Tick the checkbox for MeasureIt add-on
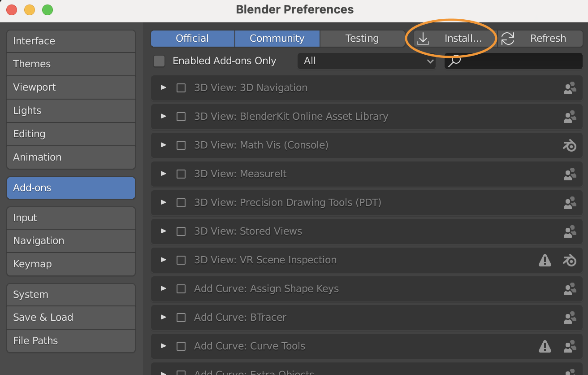 click(x=181, y=174)
